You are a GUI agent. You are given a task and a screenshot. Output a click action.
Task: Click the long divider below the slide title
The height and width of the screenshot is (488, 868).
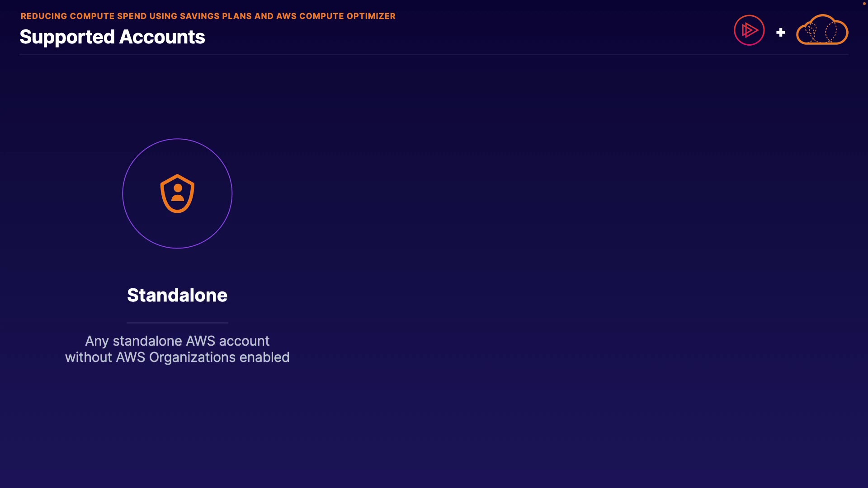tap(434, 55)
